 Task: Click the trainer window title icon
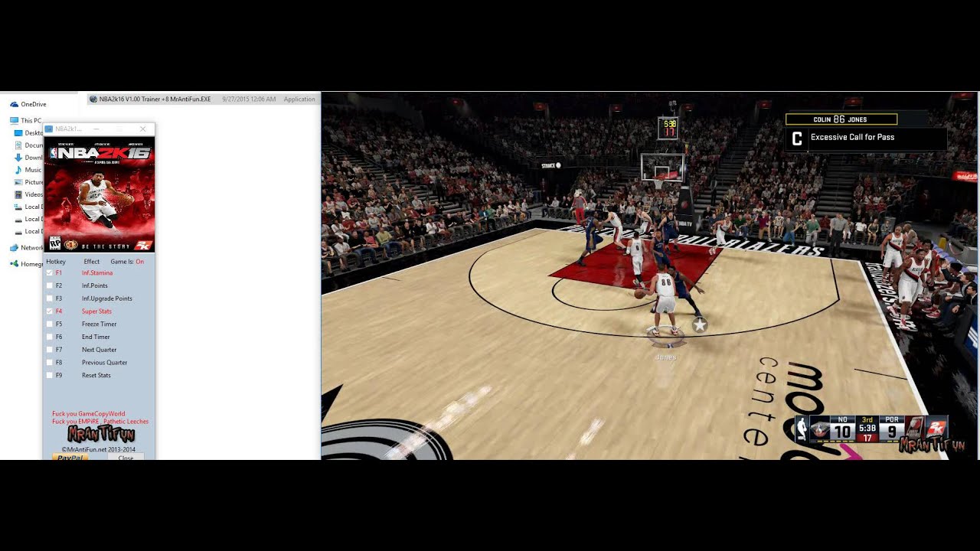tap(49, 129)
